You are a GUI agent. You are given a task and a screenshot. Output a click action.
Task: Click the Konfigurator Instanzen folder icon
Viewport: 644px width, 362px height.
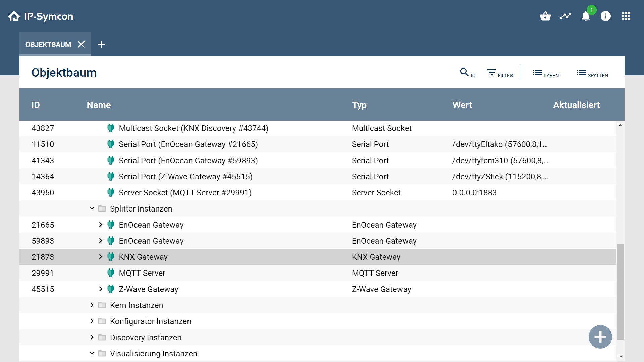102,321
